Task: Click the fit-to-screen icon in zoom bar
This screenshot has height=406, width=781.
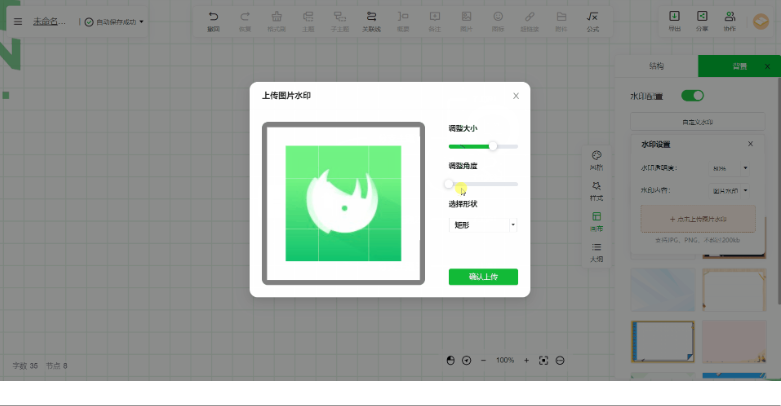Action: 543,361
